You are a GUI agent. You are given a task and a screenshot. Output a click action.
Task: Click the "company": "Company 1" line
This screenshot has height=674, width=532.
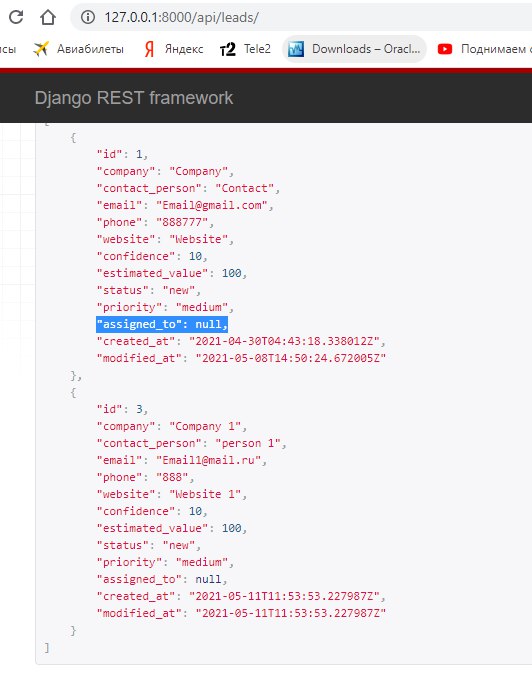click(x=172, y=426)
